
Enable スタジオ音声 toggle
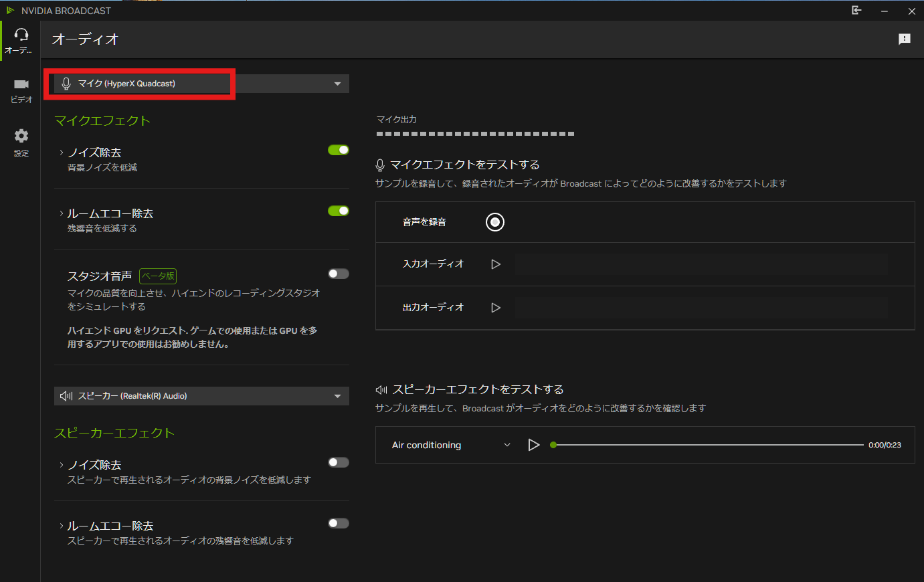[x=339, y=274]
